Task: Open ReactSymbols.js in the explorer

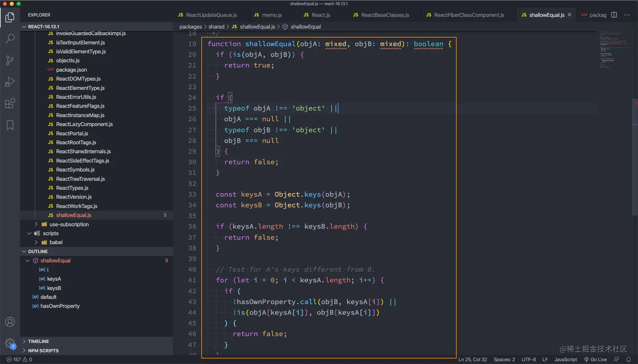Action: (75, 170)
